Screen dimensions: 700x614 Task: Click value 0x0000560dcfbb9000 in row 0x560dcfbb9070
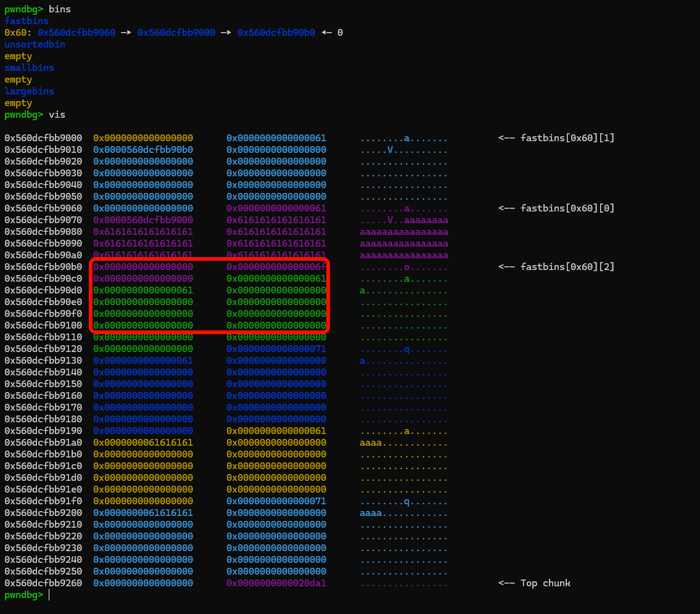(143, 220)
